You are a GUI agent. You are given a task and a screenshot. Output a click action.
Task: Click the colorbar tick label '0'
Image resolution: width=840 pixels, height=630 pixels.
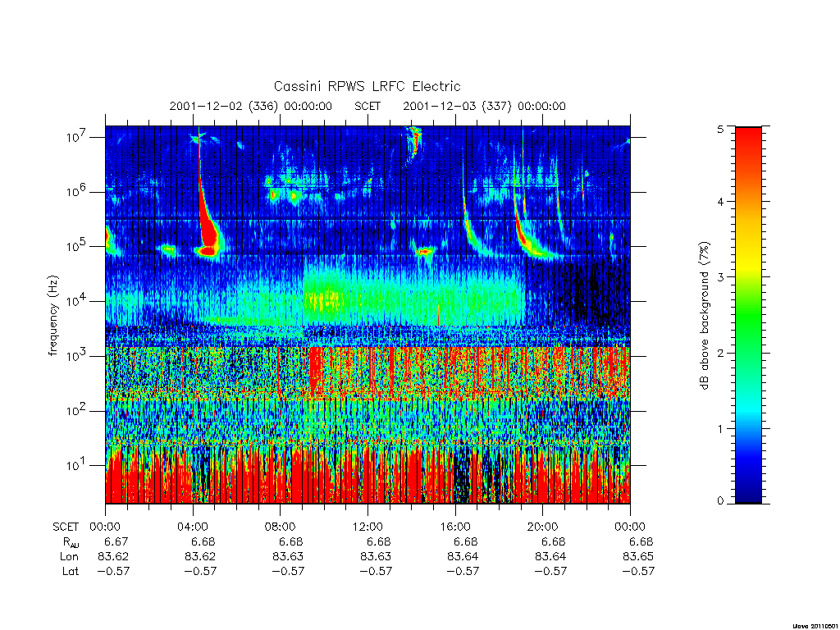(x=720, y=501)
